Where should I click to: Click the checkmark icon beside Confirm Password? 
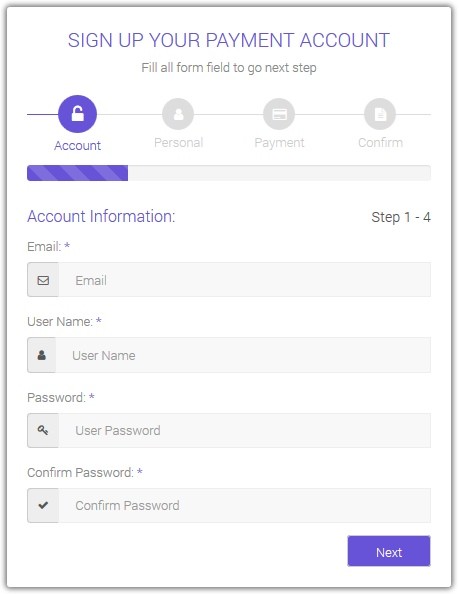tap(43, 505)
